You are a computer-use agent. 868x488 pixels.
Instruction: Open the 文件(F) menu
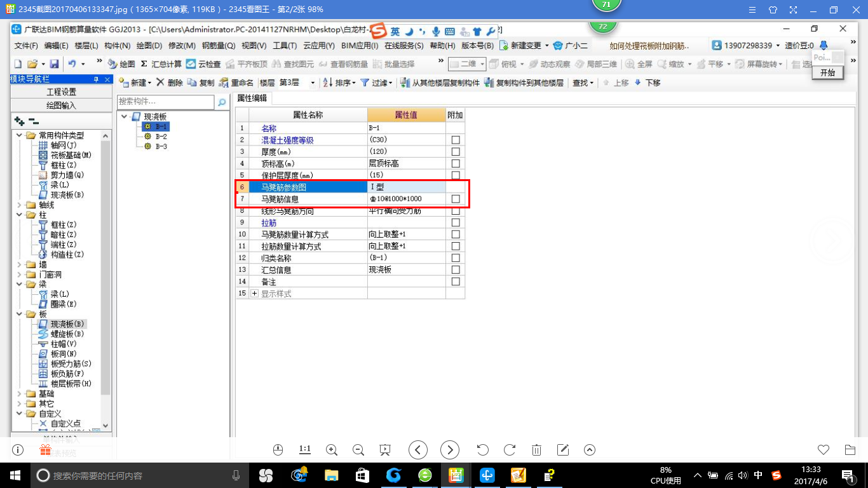point(26,46)
